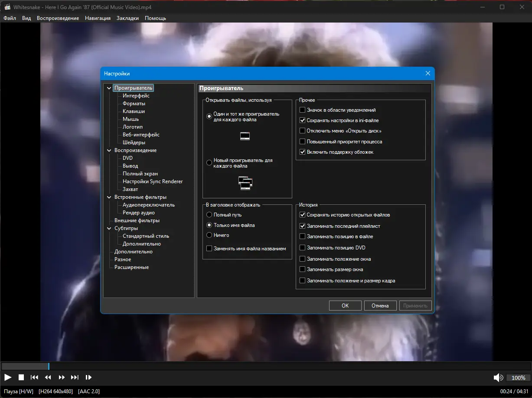532x398 pixels.
Task: Click the Play button
Action: point(8,377)
